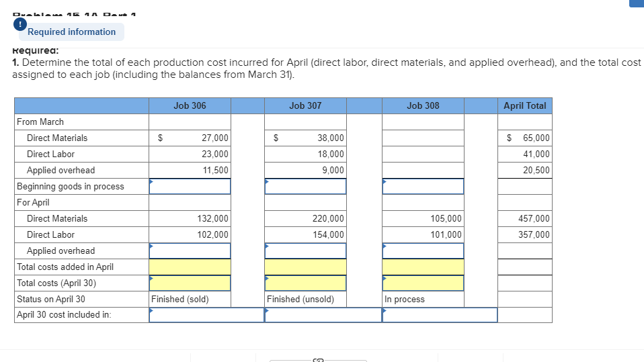Click the 105,000 Direct Materials value
The image size is (644, 362).
[x=446, y=218]
